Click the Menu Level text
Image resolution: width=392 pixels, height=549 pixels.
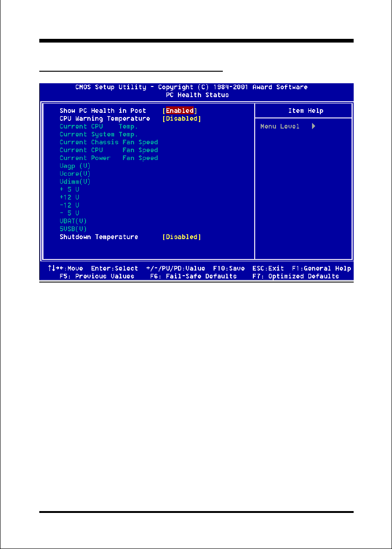280,126
